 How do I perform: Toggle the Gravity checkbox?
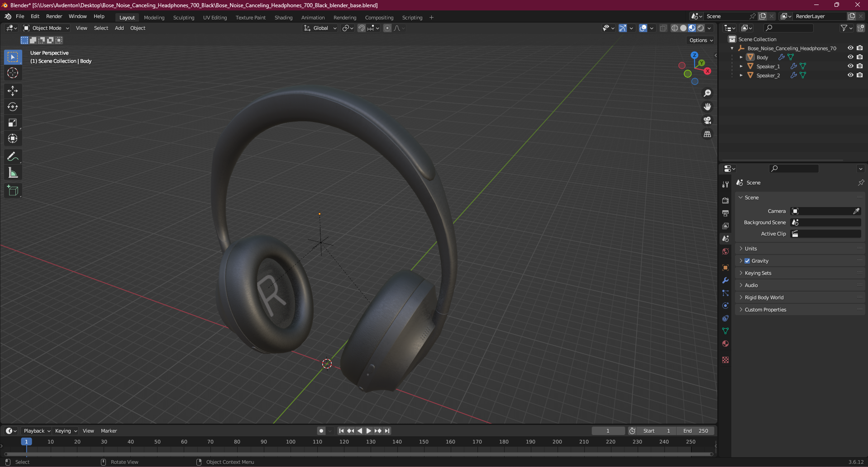tap(747, 261)
